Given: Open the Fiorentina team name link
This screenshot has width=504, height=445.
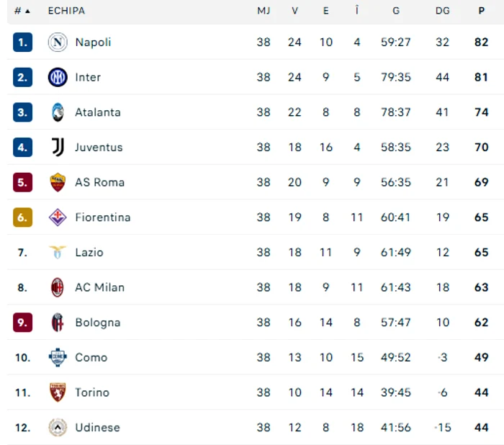Looking at the screenshot, I should click(103, 217).
